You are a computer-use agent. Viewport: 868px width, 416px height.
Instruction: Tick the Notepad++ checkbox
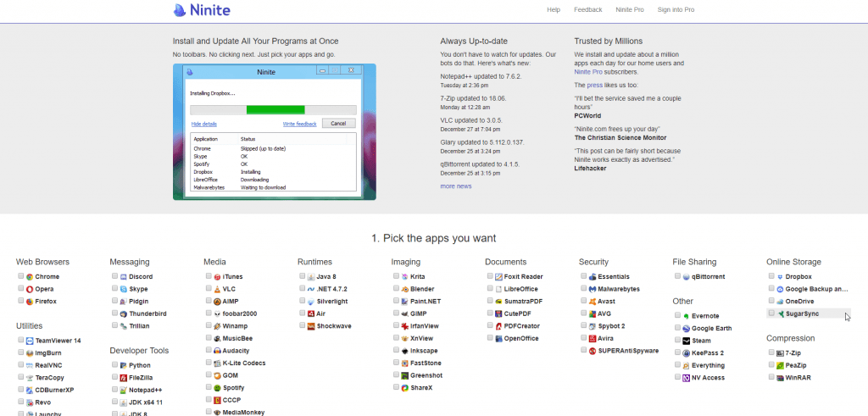[114, 390]
